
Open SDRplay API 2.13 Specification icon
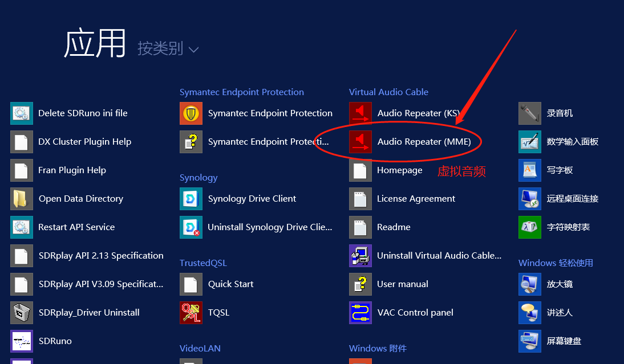22,256
